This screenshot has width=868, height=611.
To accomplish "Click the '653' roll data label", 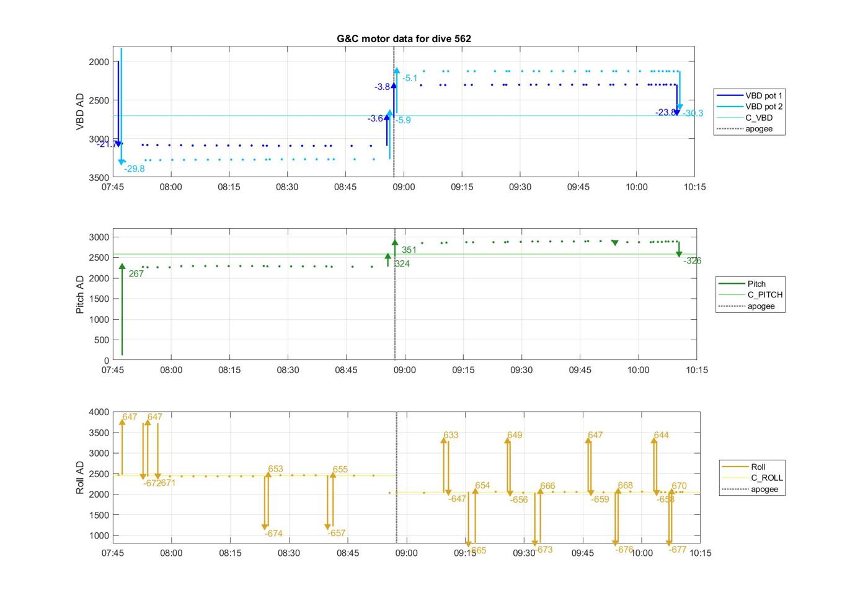I will pyautogui.click(x=275, y=469).
